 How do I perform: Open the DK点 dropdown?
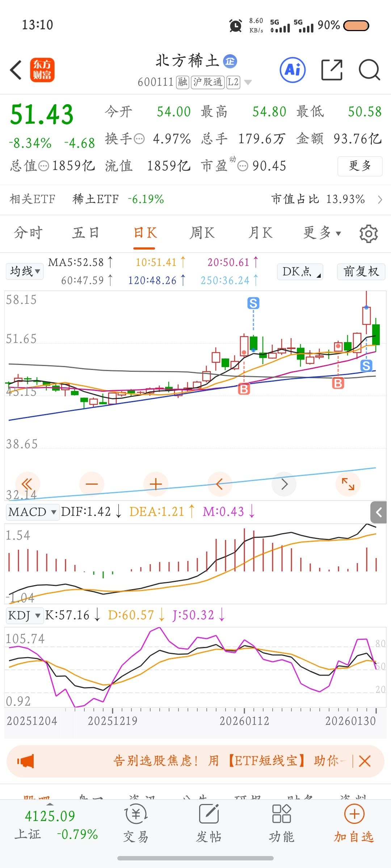coord(300,271)
